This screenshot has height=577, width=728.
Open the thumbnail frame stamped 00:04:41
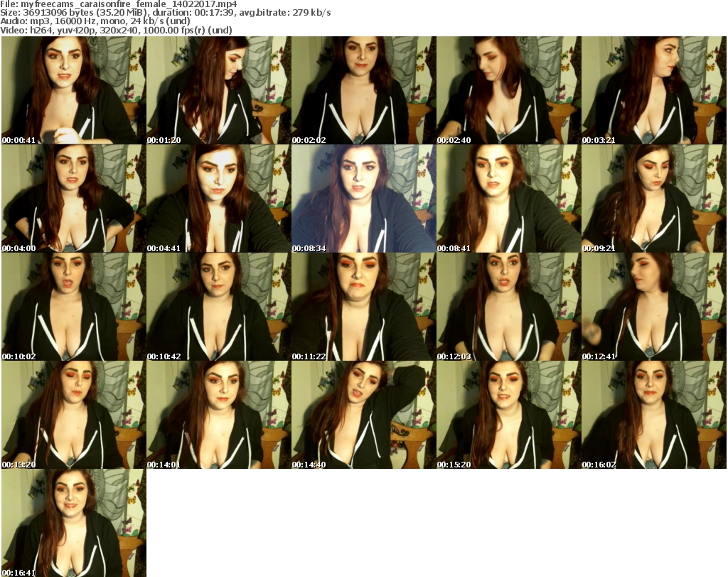tap(219, 198)
